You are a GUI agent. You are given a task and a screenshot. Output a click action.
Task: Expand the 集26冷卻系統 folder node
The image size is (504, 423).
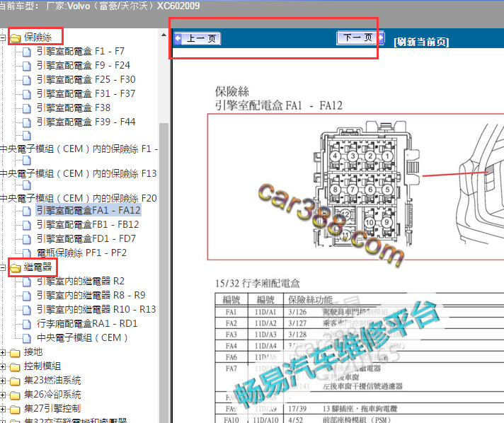coord(3,395)
